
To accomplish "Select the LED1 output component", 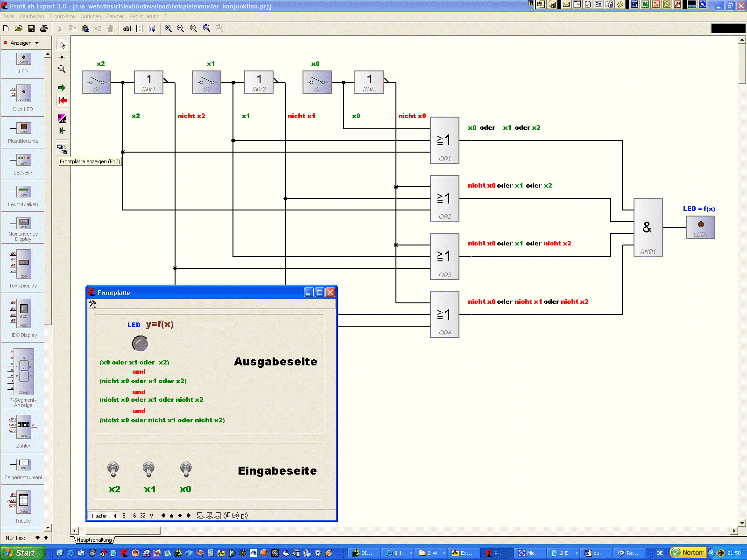I will (700, 227).
